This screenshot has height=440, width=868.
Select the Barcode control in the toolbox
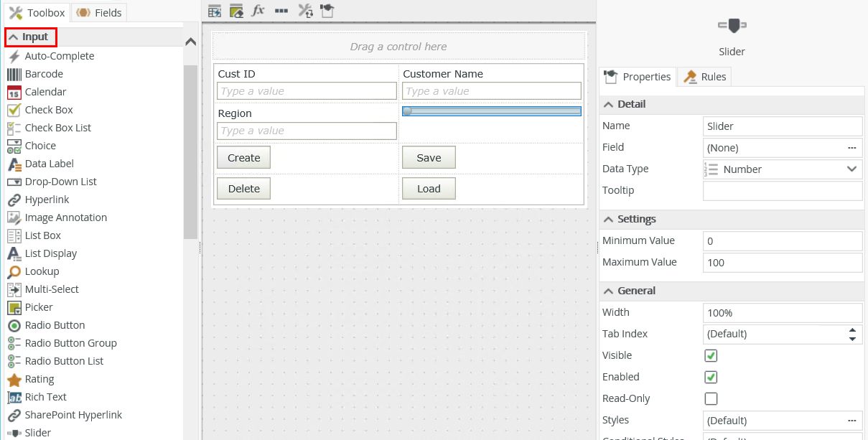(44, 74)
